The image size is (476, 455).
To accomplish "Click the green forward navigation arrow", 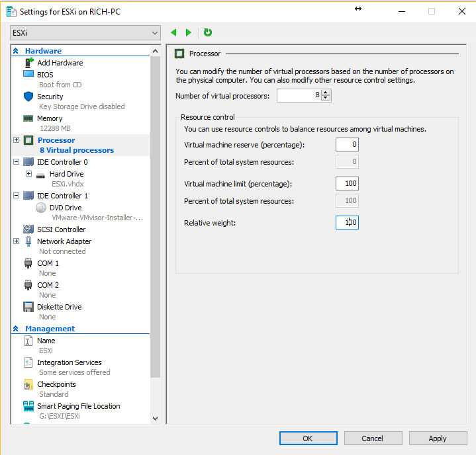I will pyautogui.click(x=189, y=32).
